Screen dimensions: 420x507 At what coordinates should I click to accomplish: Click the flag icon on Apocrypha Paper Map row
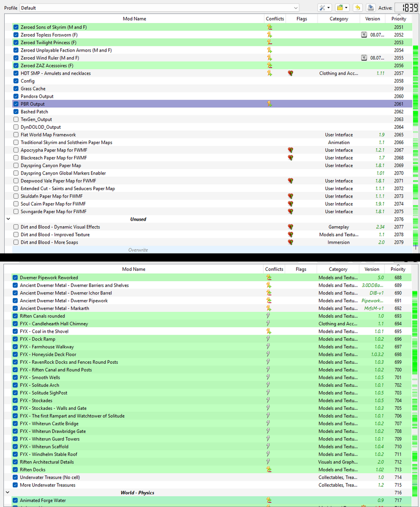tap(290, 150)
